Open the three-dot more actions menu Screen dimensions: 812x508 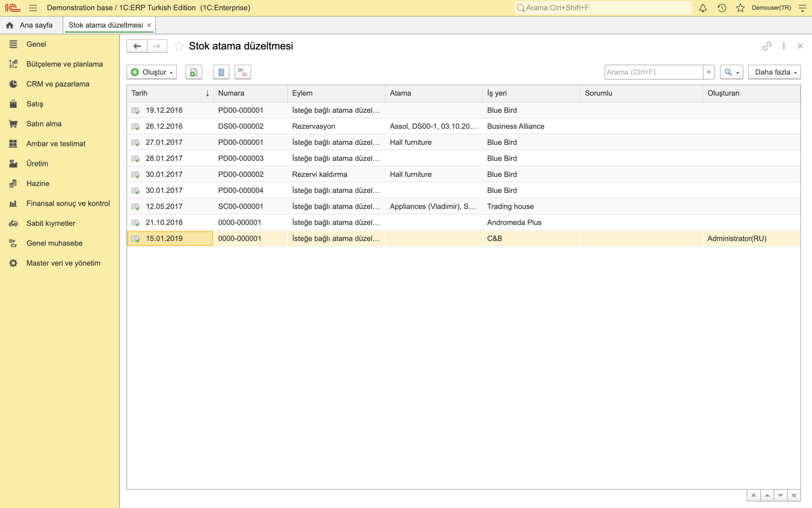click(784, 46)
